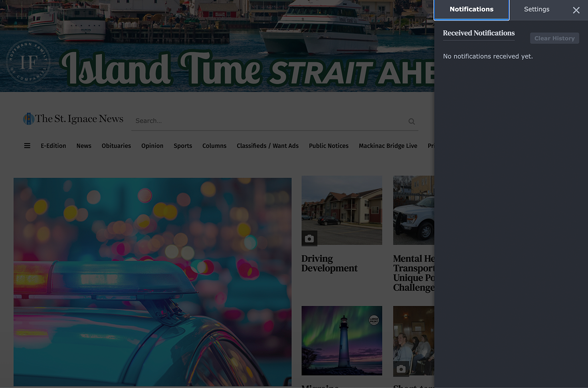Screen dimensions: 588x388
Task: Click the Island Time banner ad
Action: [x=217, y=46]
